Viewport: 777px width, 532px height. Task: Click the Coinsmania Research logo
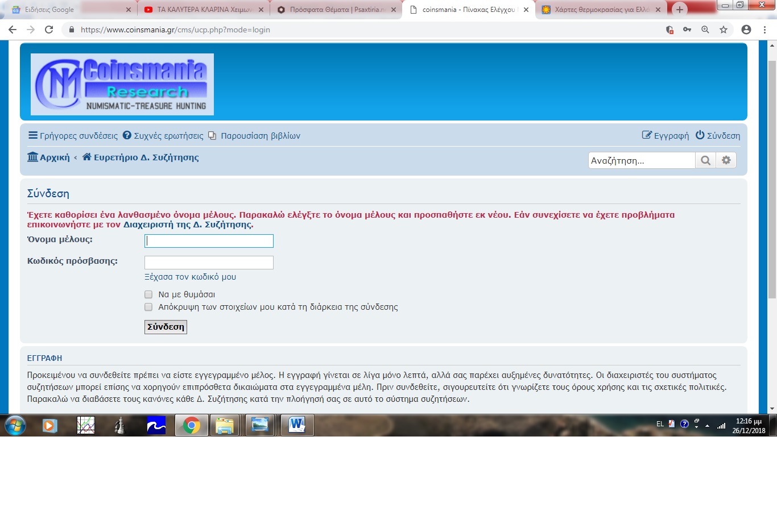click(x=122, y=84)
